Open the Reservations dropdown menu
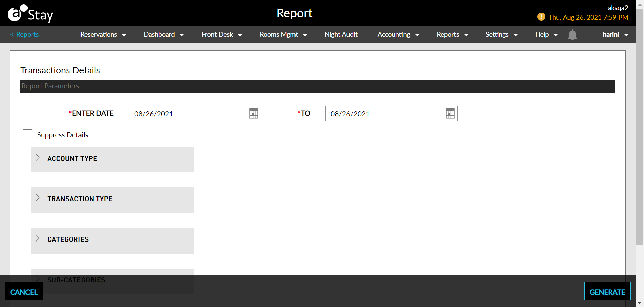This screenshot has width=644, height=307. point(103,35)
